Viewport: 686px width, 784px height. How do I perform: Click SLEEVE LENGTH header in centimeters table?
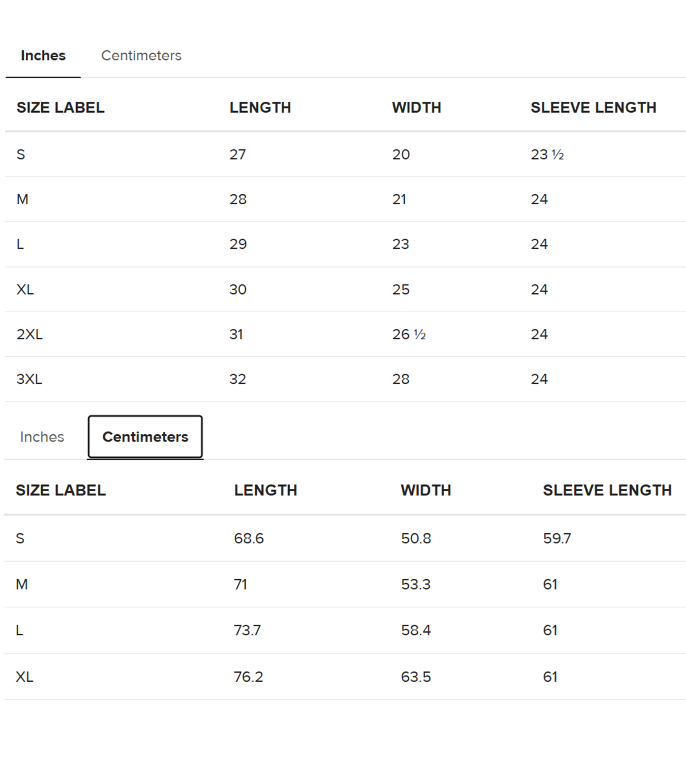point(607,490)
